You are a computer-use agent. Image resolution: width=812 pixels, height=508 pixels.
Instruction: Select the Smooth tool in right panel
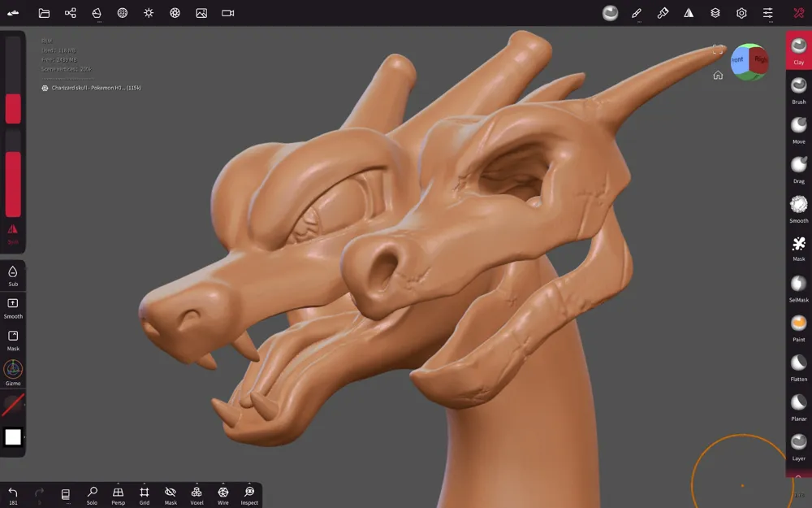pos(798,209)
